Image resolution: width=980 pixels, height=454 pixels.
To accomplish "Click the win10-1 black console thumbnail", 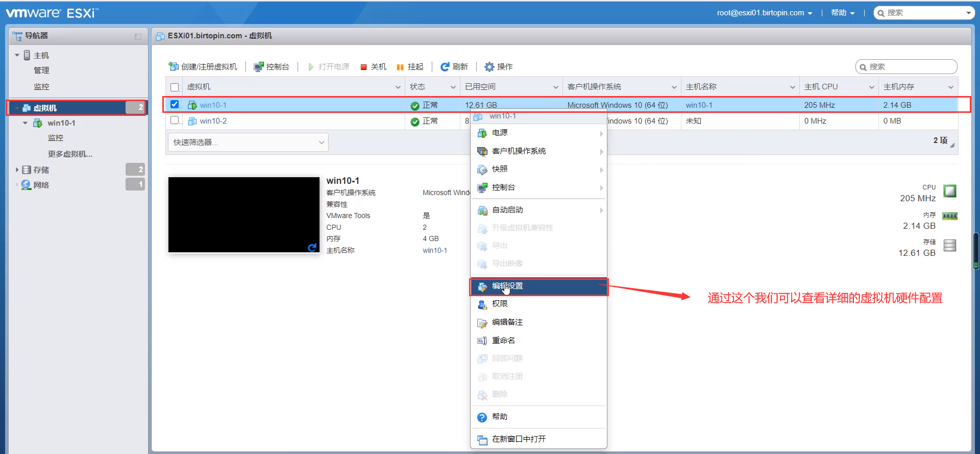I will tap(244, 214).
